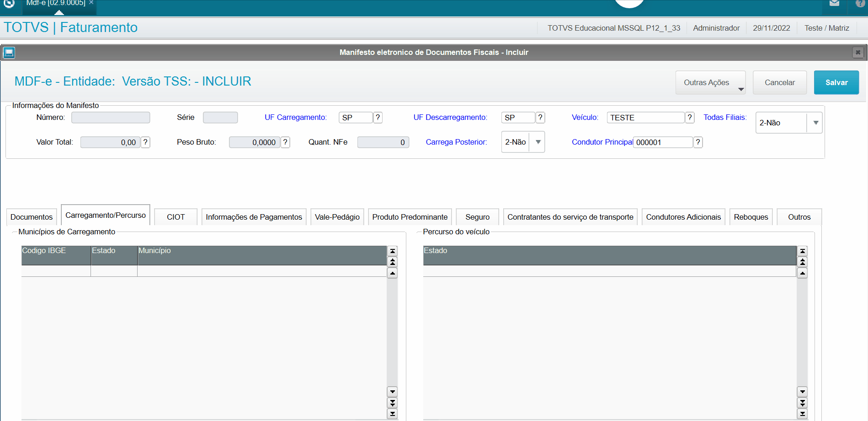Image resolution: width=868 pixels, height=421 pixels.
Task: Click Estado header in Municípios de Carregamento grid
Action: 114,255
